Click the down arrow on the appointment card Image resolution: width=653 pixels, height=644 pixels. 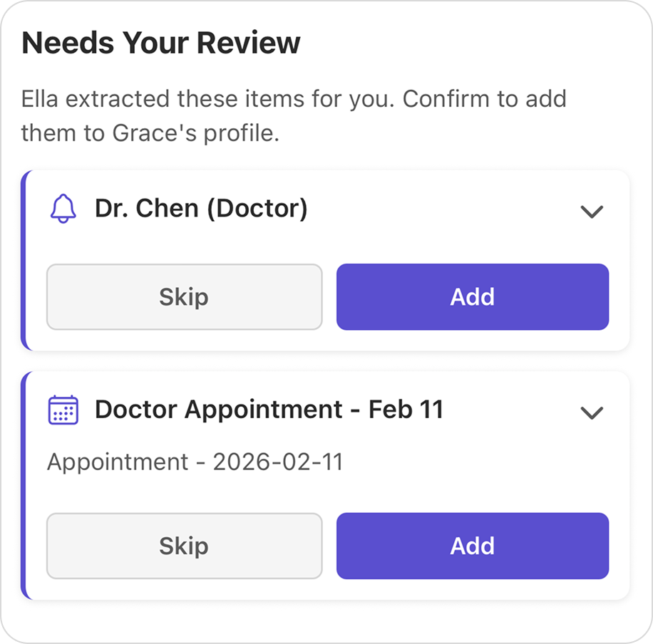point(592,412)
